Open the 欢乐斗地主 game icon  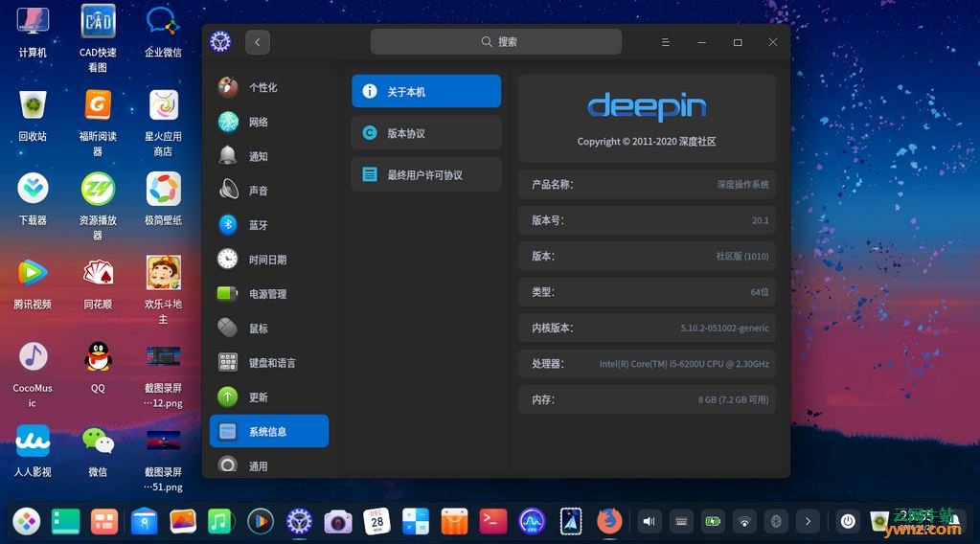(x=163, y=290)
